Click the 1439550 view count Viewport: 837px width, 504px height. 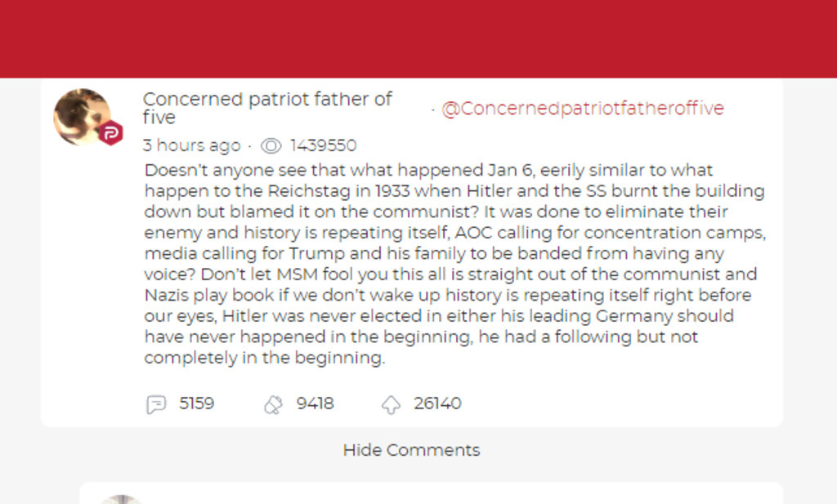323,146
